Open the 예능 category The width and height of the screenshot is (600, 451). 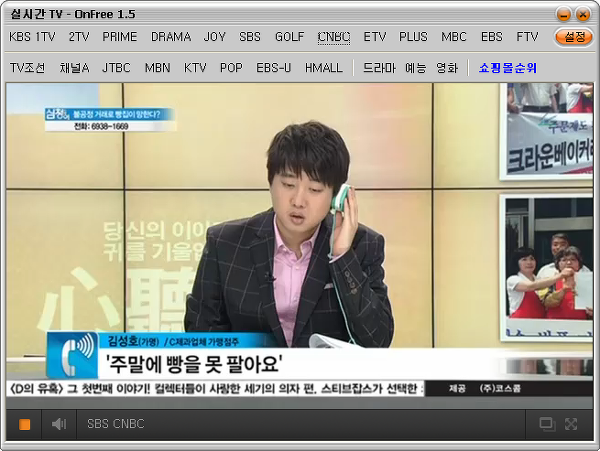coord(416,68)
